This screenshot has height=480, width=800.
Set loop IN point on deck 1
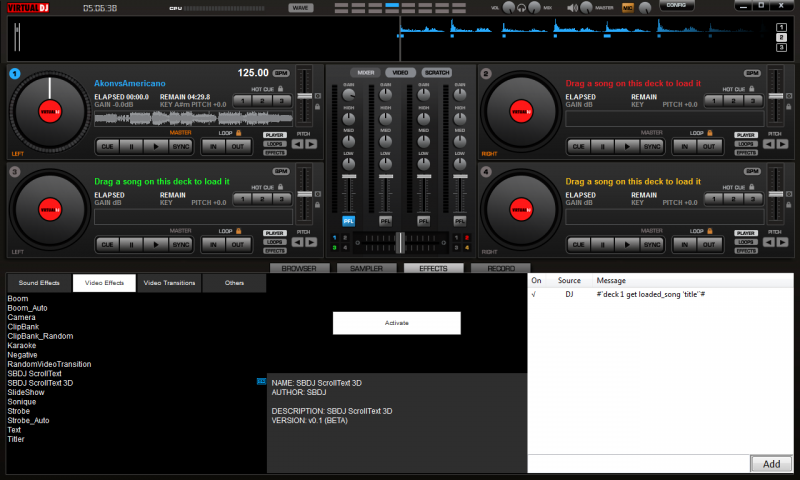[x=213, y=147]
